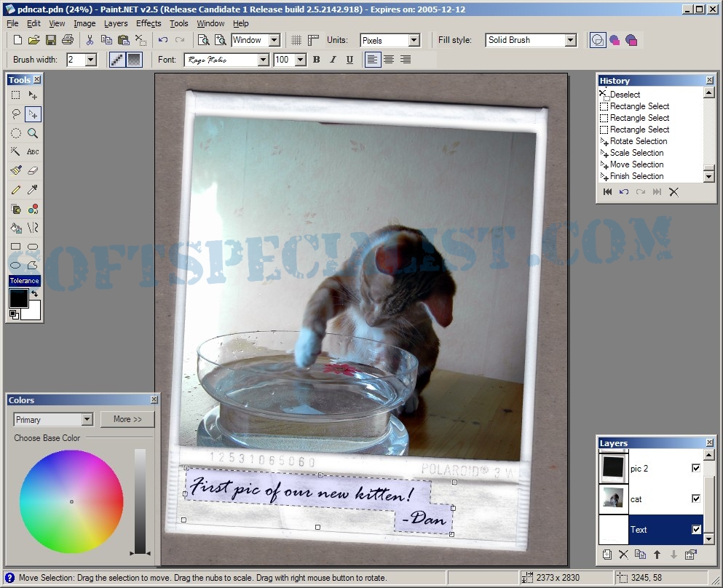
Task: Click the Open file folder icon
Action: coord(33,40)
